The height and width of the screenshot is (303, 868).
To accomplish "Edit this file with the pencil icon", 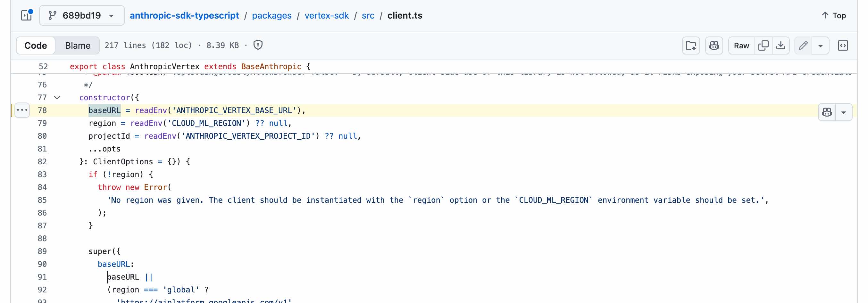I will (803, 45).
